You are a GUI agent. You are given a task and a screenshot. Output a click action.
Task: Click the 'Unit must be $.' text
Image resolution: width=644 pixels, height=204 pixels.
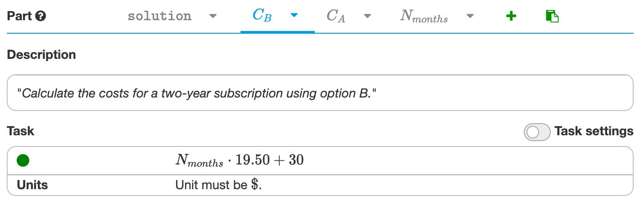pos(218,185)
